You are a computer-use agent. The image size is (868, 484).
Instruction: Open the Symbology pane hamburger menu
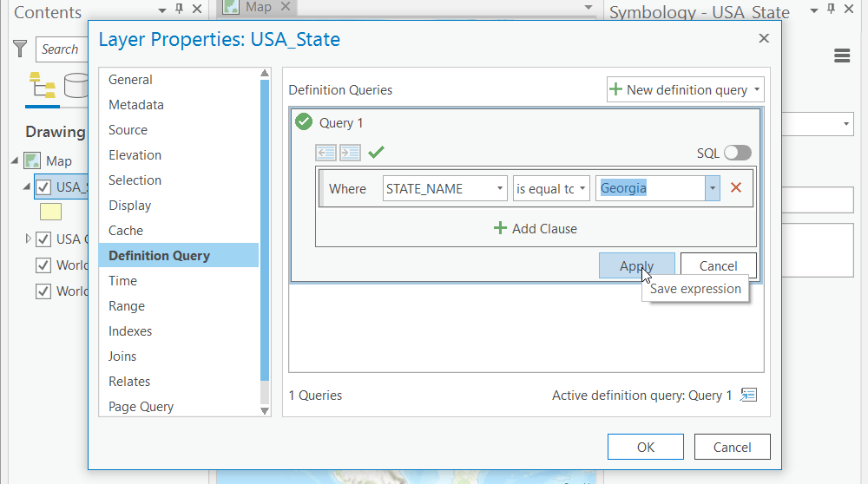[842, 56]
